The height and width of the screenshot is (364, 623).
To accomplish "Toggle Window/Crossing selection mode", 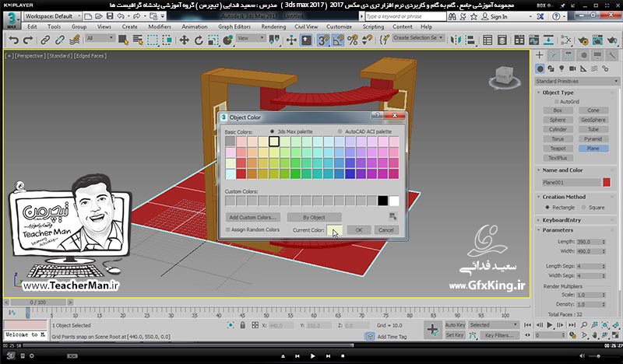I will pos(167,40).
